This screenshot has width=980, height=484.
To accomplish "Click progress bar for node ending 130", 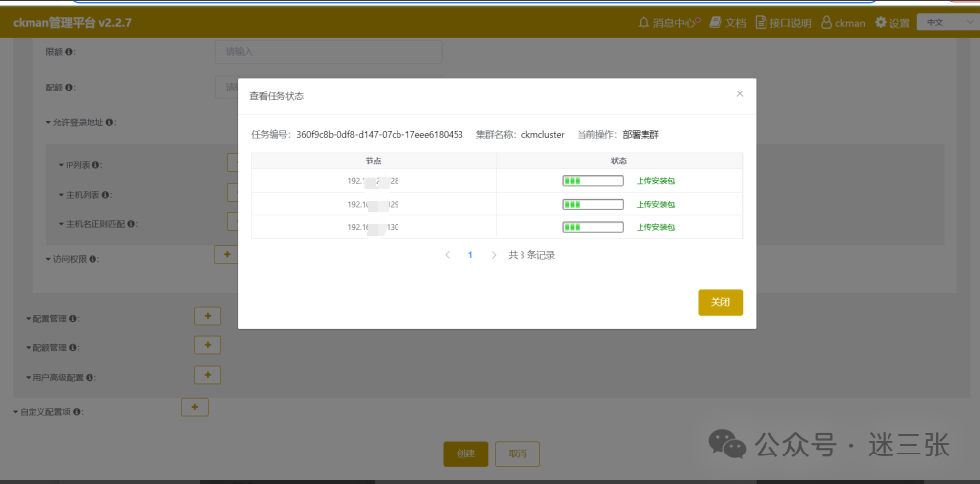I will pyautogui.click(x=592, y=227).
